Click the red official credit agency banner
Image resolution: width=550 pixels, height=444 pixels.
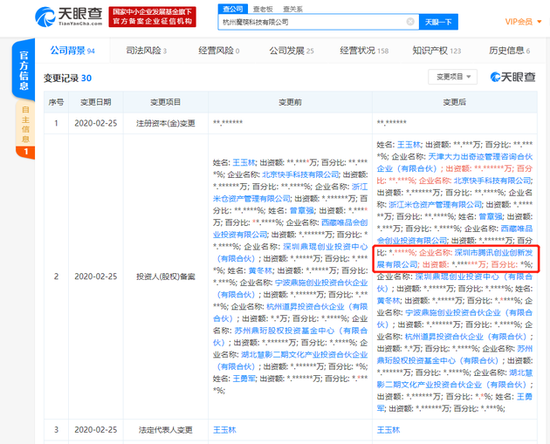pyautogui.click(x=152, y=16)
